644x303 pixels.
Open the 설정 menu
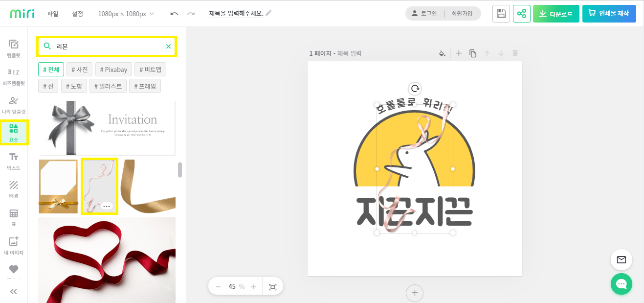(77, 14)
